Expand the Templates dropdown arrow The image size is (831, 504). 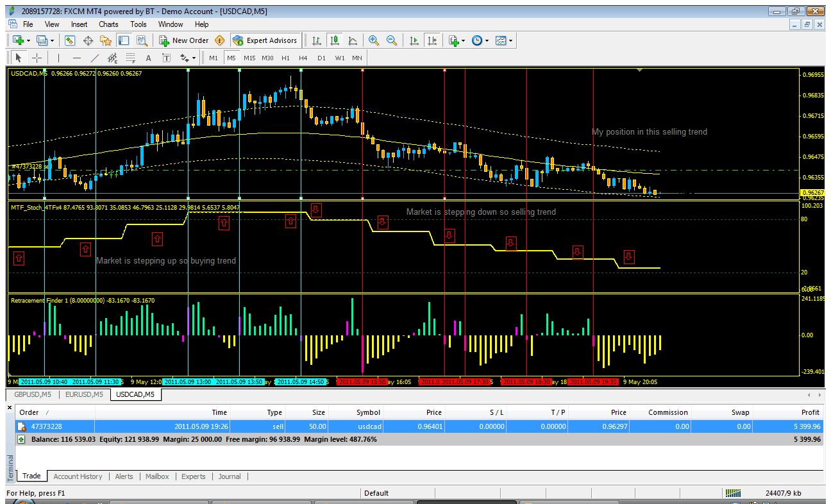pos(510,40)
